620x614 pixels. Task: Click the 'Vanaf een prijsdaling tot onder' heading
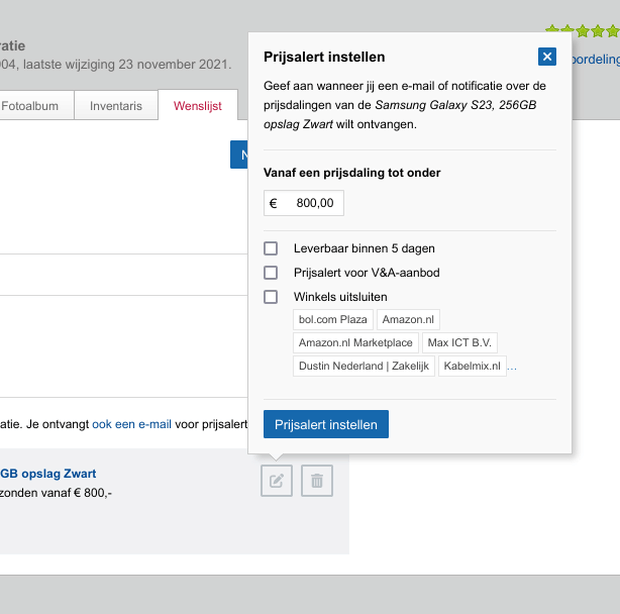click(352, 173)
